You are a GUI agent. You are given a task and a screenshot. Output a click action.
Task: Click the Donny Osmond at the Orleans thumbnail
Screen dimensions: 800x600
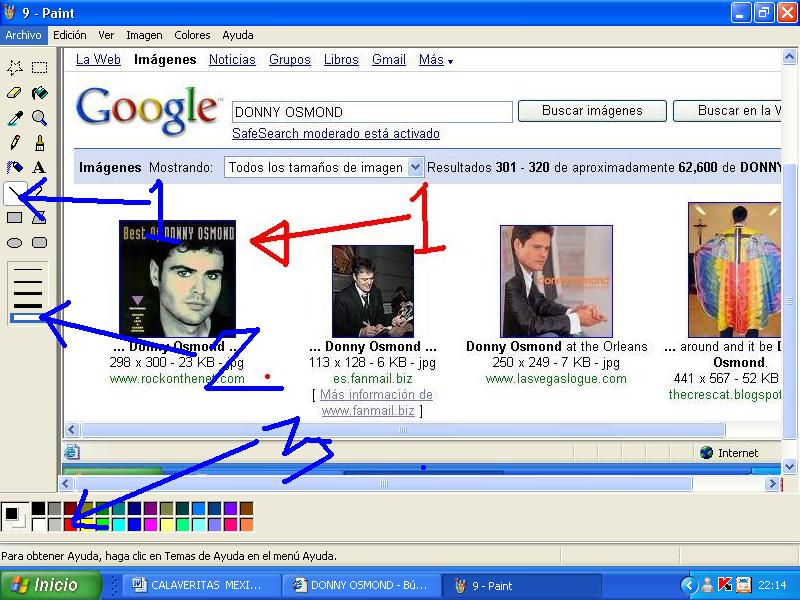(x=556, y=281)
